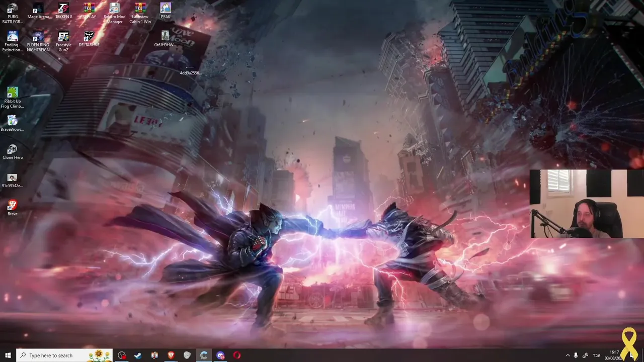Select the Gt6JH9HW image file
The image size is (644, 362).
pyautogui.click(x=165, y=39)
